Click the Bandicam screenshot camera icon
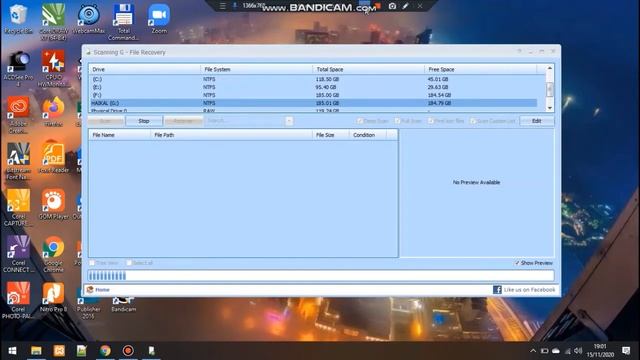640x360 pixels. 392,6
